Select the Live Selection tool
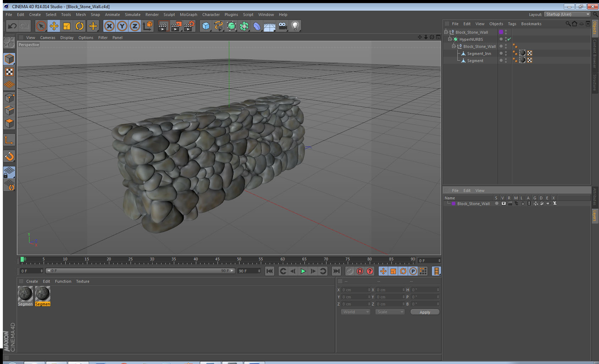 (41, 26)
